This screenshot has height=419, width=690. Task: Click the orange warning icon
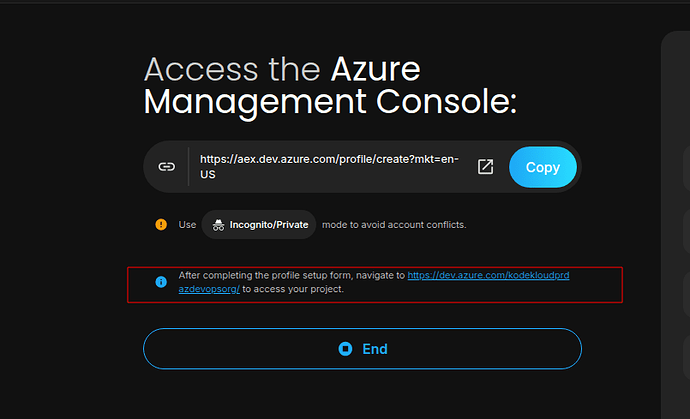click(161, 224)
